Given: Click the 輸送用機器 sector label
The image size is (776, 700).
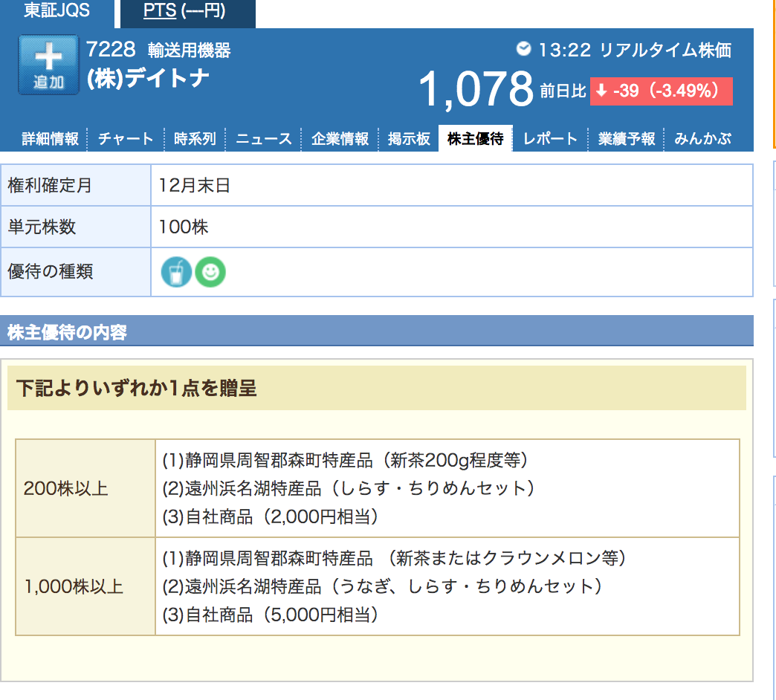Looking at the screenshot, I should 189,51.
